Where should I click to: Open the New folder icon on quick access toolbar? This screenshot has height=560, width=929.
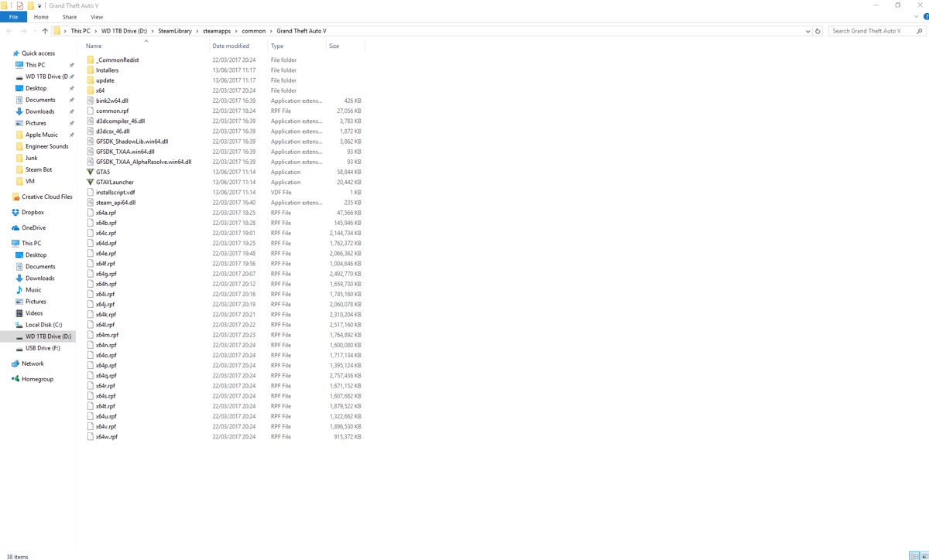pyautogui.click(x=29, y=5)
